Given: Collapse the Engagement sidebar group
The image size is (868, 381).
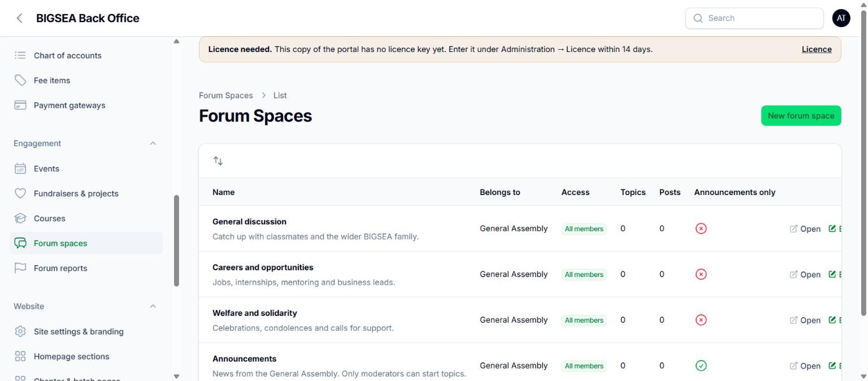Looking at the screenshot, I should [153, 144].
